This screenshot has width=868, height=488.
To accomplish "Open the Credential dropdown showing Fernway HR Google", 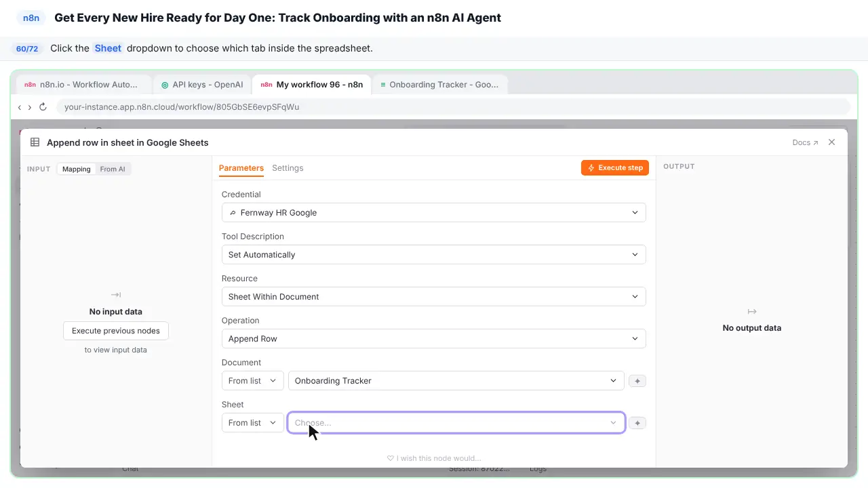I will [433, 213].
